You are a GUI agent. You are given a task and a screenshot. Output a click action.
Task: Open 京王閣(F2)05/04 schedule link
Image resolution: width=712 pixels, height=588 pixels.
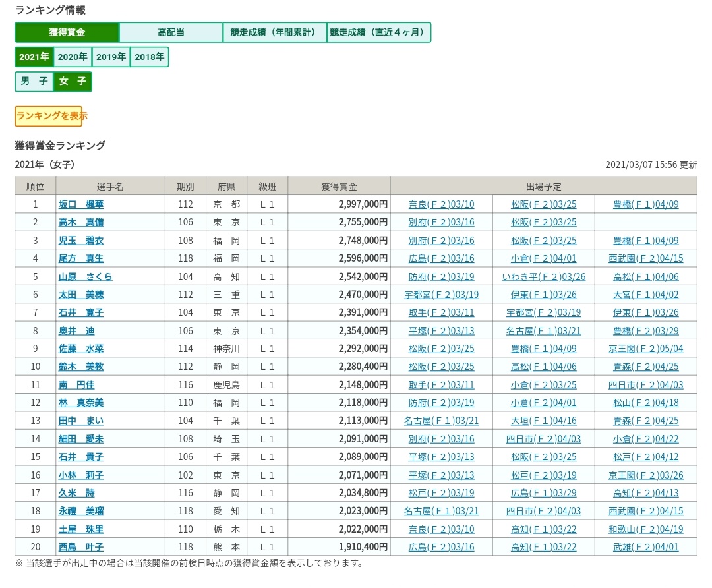click(645, 349)
